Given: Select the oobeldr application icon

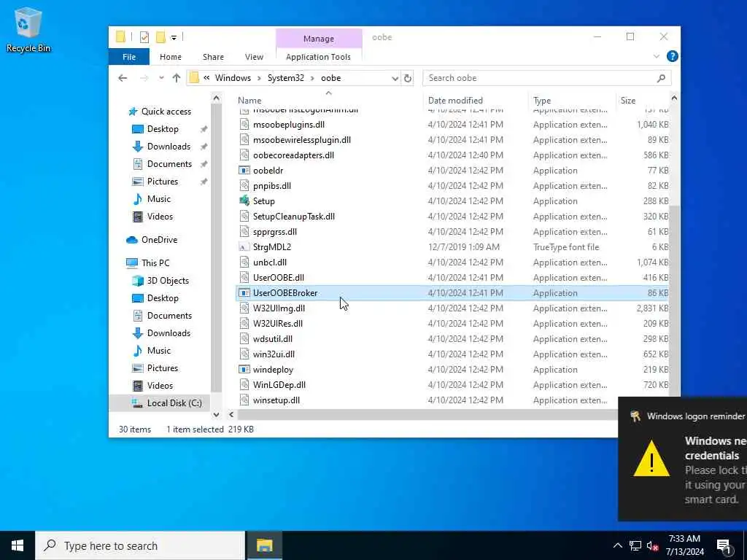Looking at the screenshot, I should click(244, 171).
